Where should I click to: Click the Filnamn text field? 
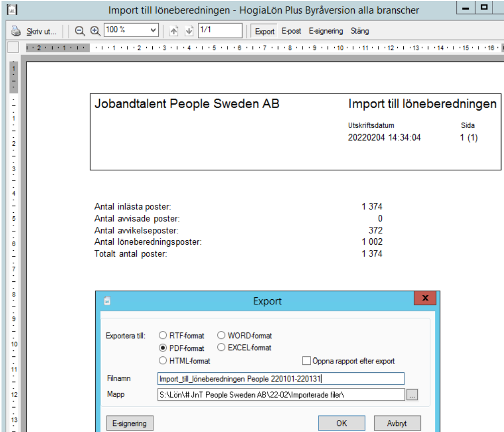pyautogui.click(x=281, y=379)
